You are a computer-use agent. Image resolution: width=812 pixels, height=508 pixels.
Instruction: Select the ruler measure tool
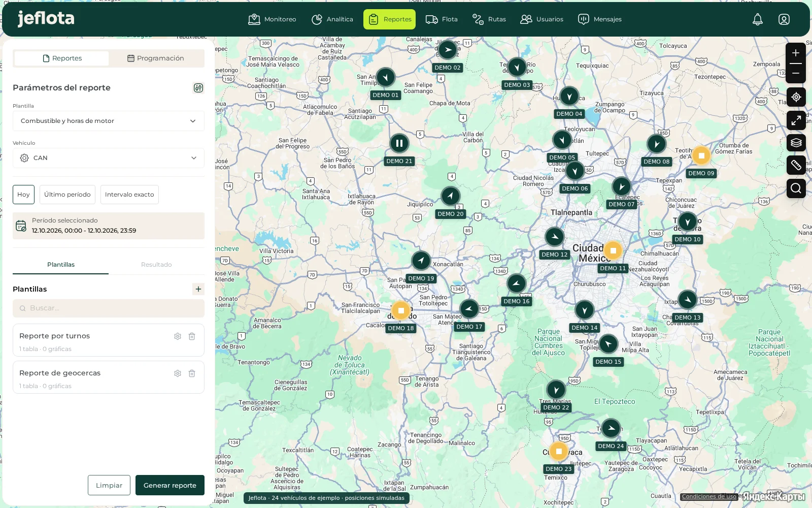point(796,165)
